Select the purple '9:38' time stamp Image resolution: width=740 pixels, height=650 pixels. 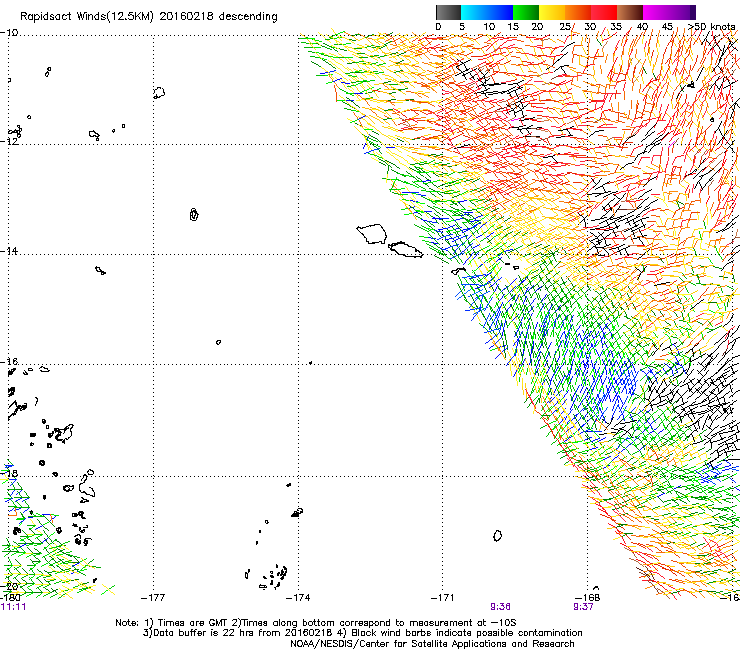500,607
